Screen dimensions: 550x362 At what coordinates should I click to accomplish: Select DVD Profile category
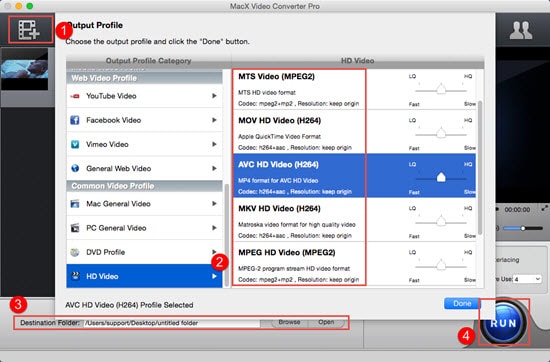(144, 252)
